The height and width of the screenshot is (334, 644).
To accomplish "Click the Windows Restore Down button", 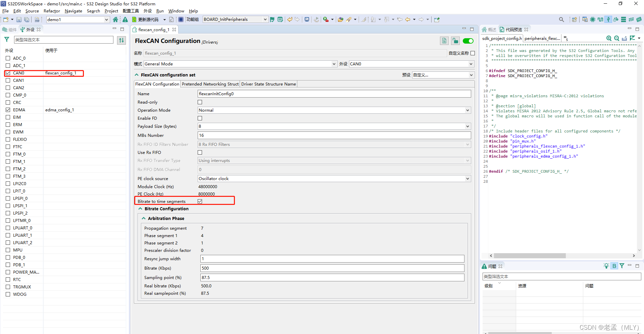I will 621,3.
